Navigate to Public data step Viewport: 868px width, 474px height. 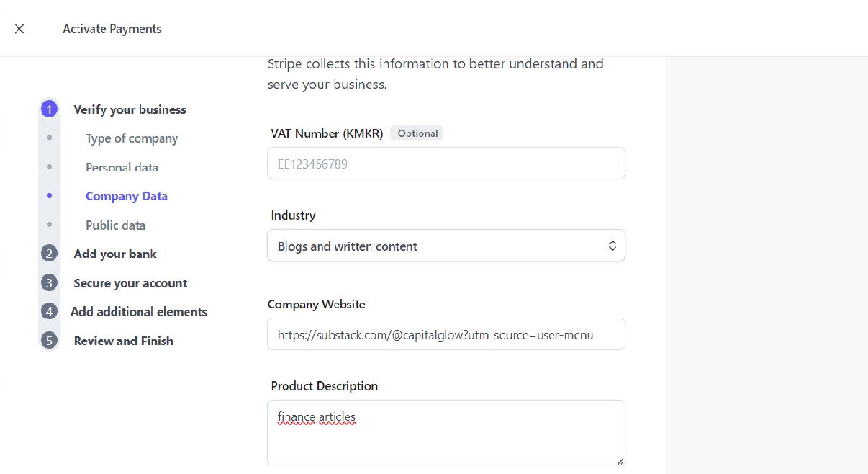click(115, 225)
